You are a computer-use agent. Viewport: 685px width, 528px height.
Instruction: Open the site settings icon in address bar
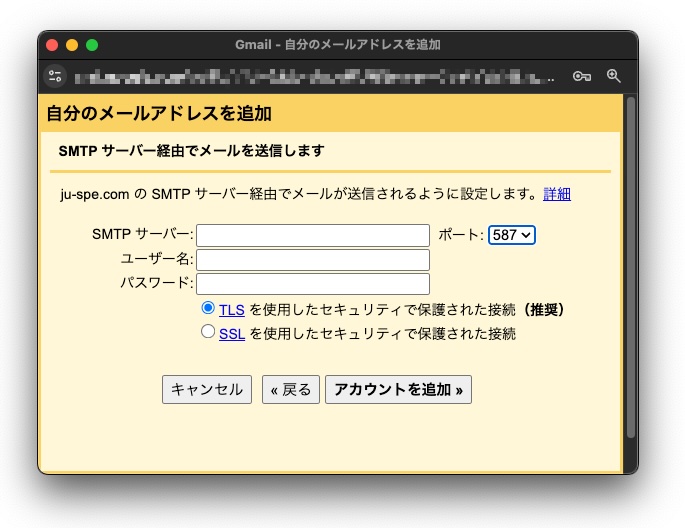(55, 76)
